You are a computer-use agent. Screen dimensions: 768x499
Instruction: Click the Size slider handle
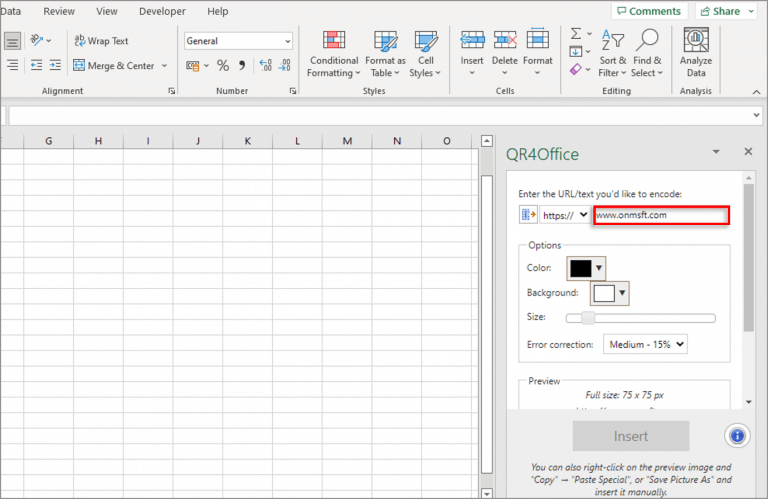coord(588,318)
